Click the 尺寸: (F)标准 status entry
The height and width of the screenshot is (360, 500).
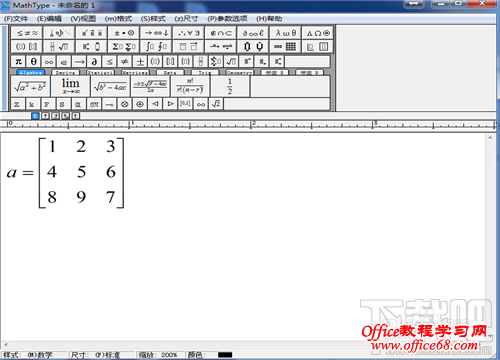tap(95, 355)
